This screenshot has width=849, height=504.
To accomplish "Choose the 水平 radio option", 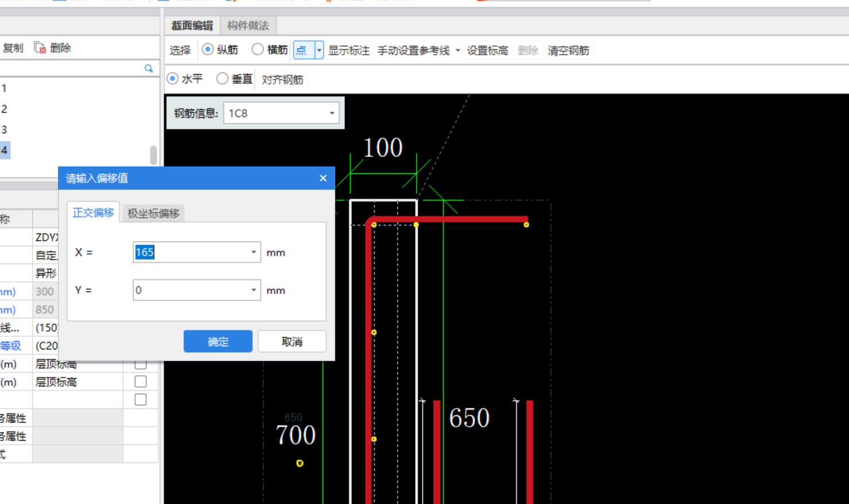I will point(172,79).
